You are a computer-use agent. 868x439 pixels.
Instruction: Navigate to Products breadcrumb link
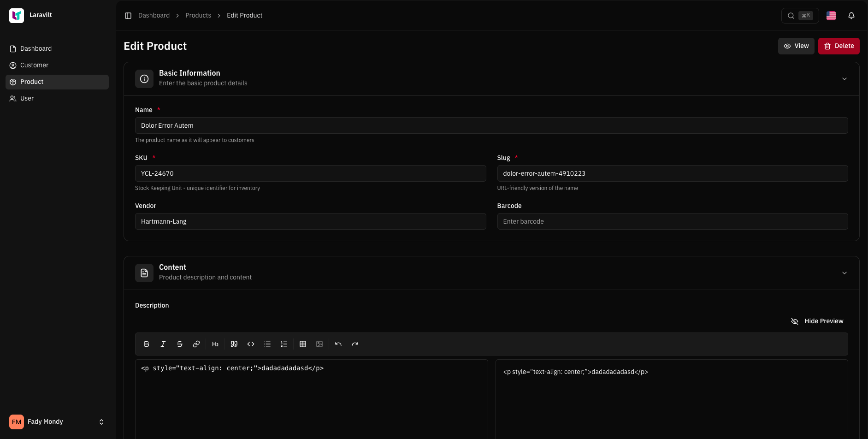198,16
